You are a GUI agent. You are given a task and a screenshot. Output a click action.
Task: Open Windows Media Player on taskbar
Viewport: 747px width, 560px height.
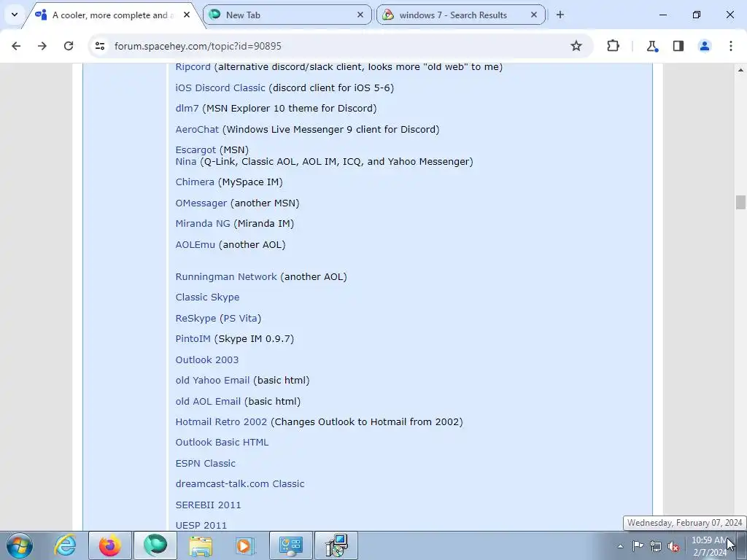pos(246,545)
